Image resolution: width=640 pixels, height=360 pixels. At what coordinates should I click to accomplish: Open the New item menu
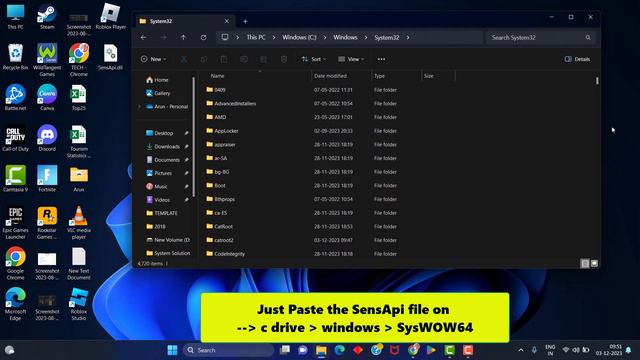pyautogui.click(x=153, y=59)
